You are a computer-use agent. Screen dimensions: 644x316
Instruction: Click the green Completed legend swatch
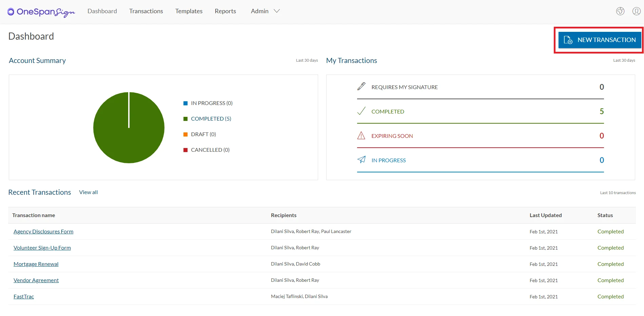186,119
